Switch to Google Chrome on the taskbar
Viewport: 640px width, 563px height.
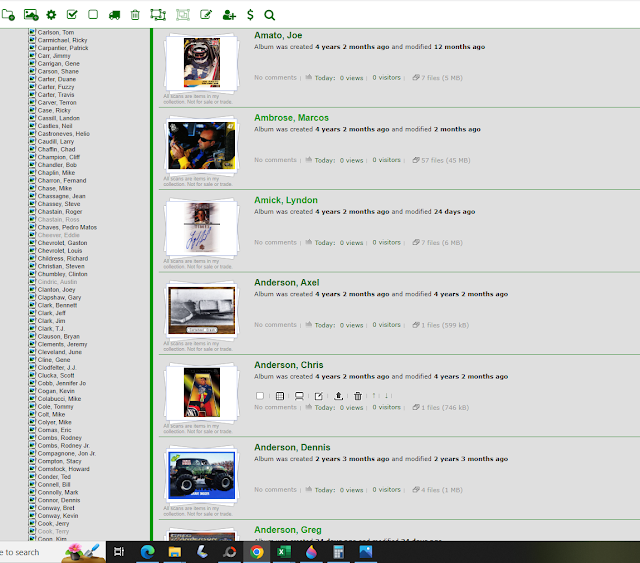(257, 552)
